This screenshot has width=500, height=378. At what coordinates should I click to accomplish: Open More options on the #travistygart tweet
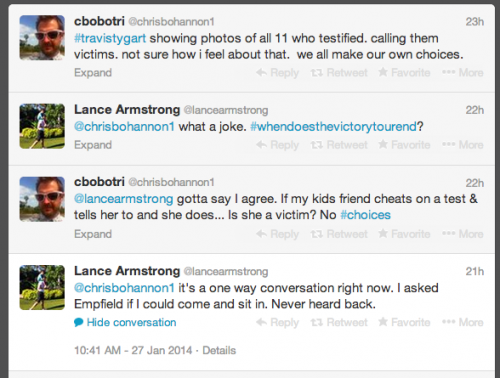463,73
